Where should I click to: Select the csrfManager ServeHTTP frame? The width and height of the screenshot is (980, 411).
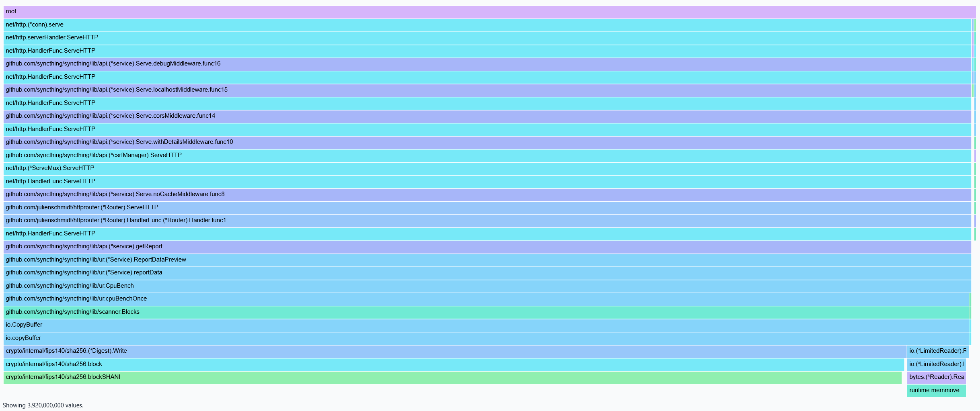[x=487, y=155]
